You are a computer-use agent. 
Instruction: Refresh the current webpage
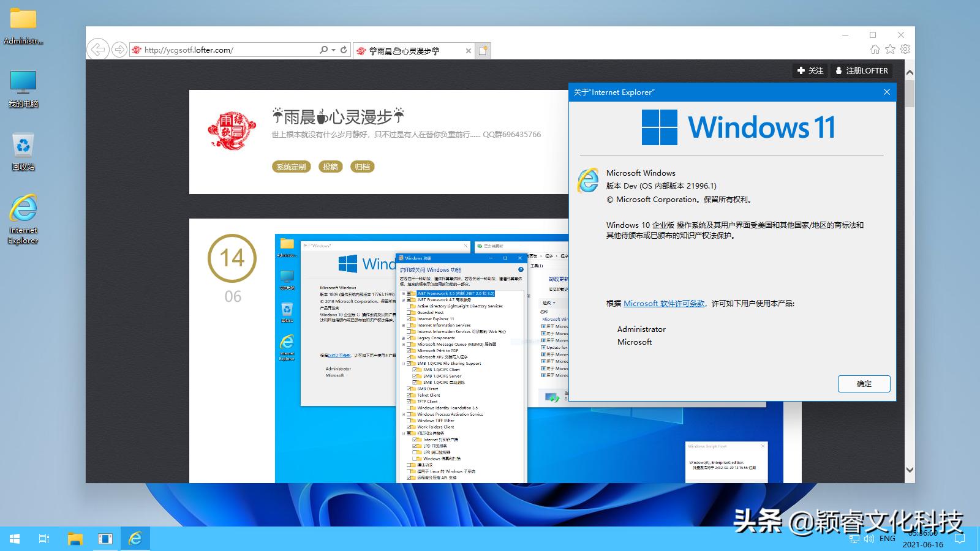point(344,50)
